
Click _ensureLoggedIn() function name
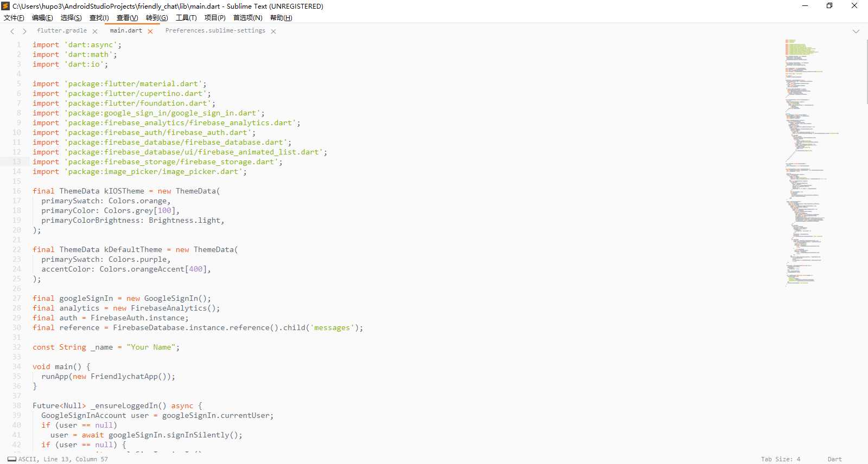pyautogui.click(x=129, y=406)
